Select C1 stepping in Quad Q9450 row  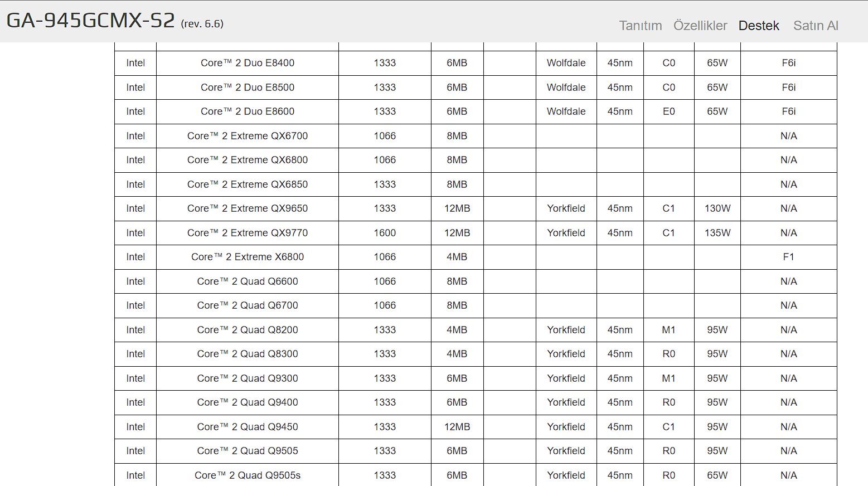[669, 427]
